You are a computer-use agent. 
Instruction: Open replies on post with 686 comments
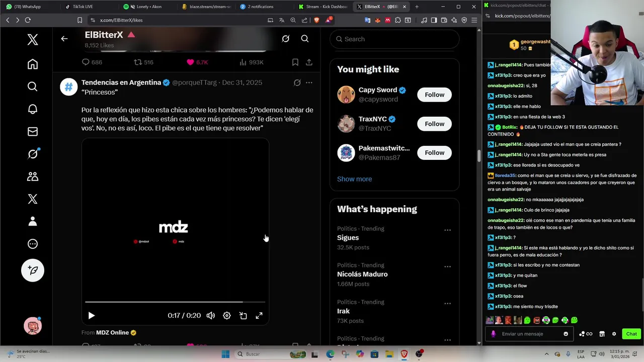coord(92,62)
